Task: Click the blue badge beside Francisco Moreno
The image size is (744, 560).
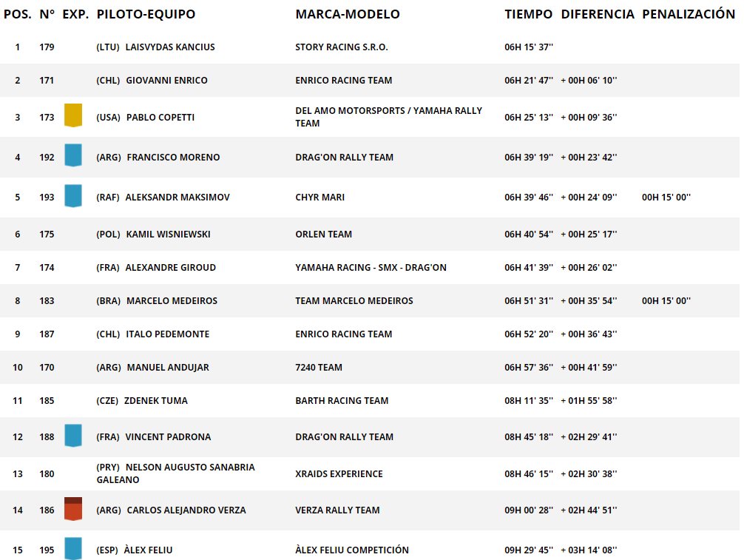Action: tap(73, 155)
